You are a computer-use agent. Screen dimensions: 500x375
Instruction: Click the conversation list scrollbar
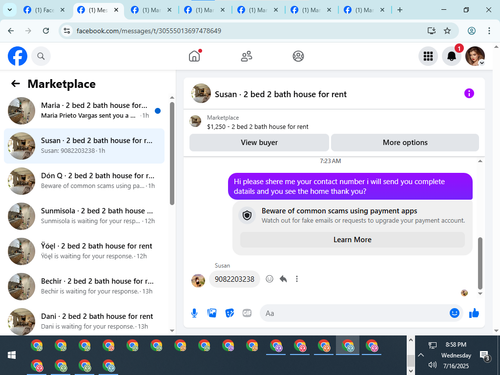172,153
